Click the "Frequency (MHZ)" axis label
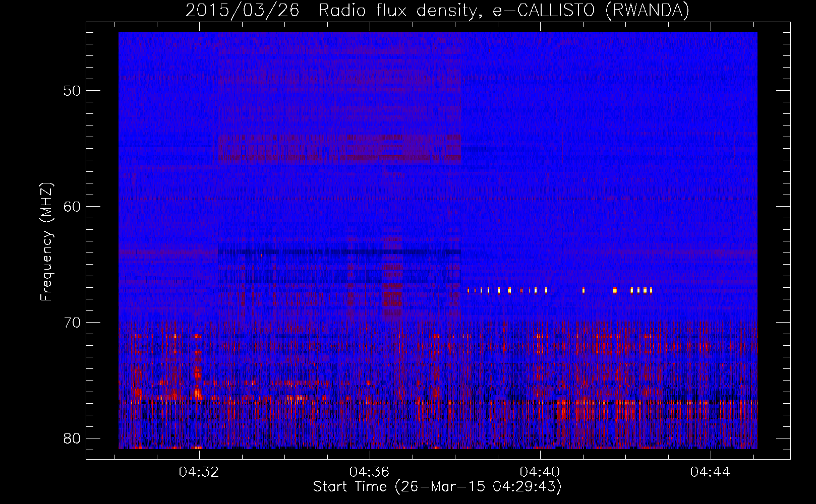Viewport: 816px width, 504px height. pos(46,242)
